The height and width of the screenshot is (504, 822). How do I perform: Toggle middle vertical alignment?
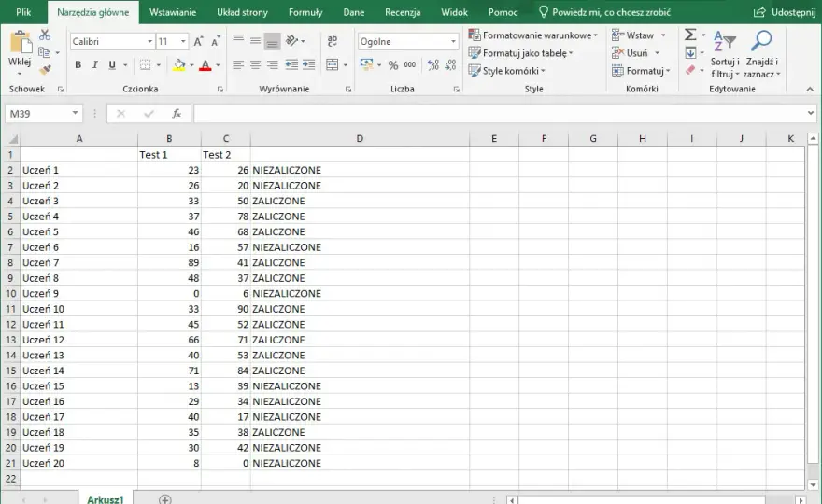[x=255, y=41]
